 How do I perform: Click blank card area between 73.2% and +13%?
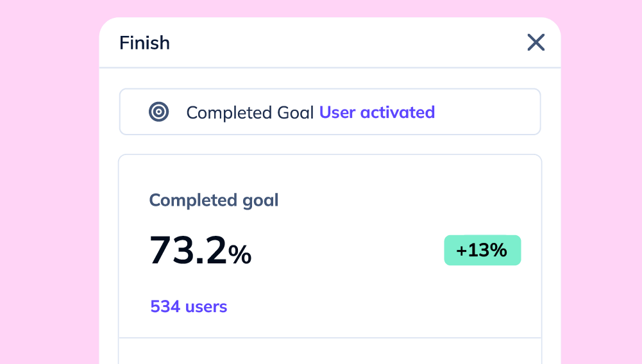pyautogui.click(x=348, y=251)
